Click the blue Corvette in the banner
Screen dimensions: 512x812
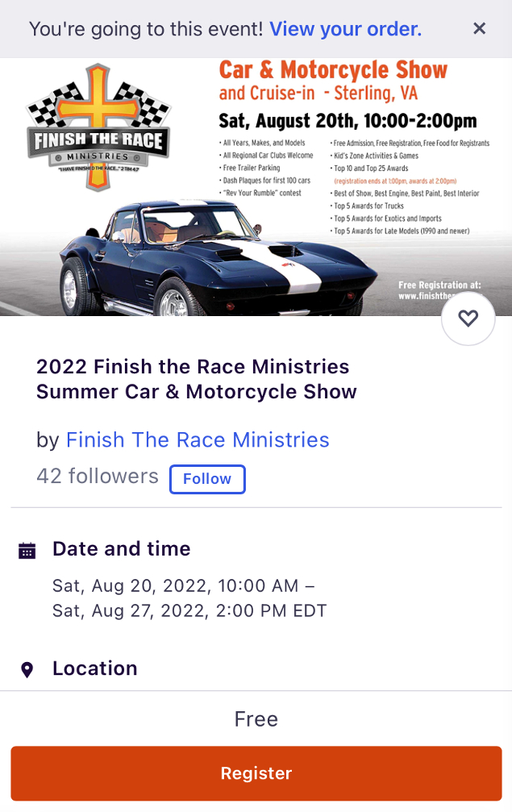(210, 258)
